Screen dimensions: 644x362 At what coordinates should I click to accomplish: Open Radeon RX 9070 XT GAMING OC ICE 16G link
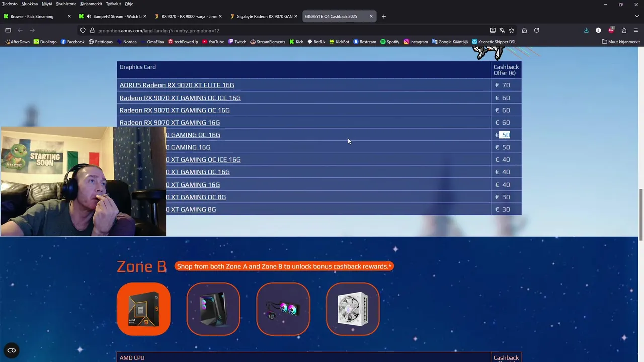click(180, 98)
